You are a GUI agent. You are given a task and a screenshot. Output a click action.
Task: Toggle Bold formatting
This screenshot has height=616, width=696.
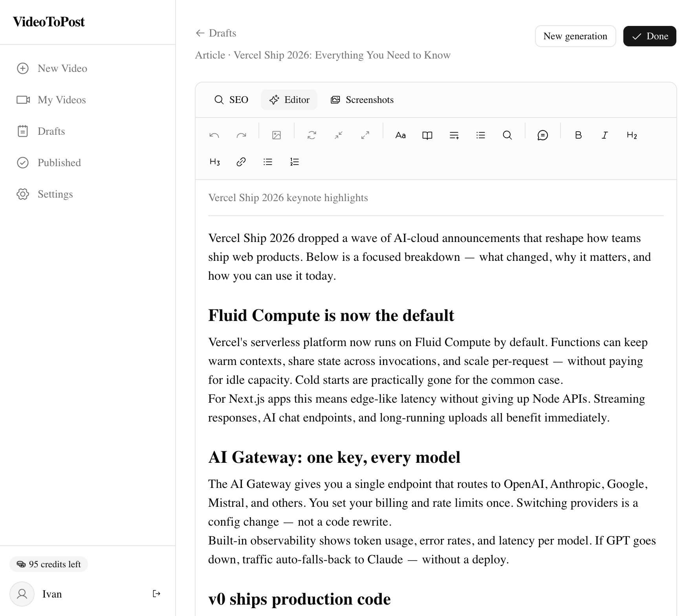[x=578, y=135]
